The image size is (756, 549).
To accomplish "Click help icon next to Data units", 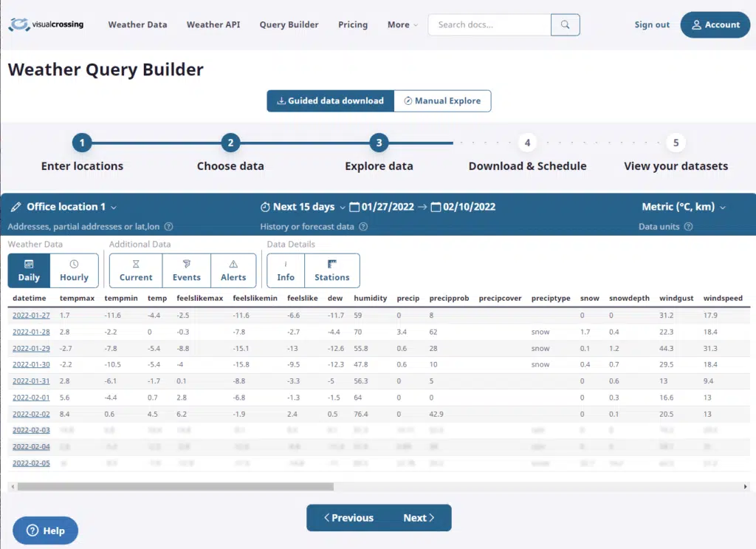I will coord(688,227).
